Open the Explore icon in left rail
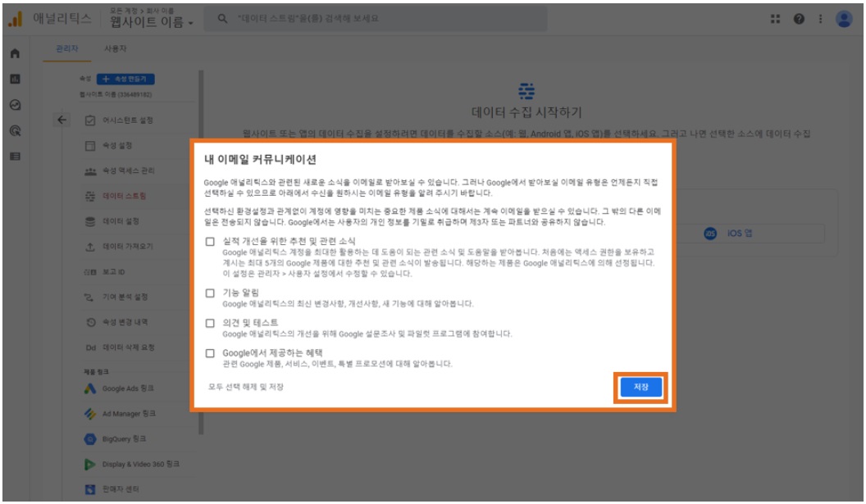This screenshot has width=866, height=504. pyautogui.click(x=15, y=105)
